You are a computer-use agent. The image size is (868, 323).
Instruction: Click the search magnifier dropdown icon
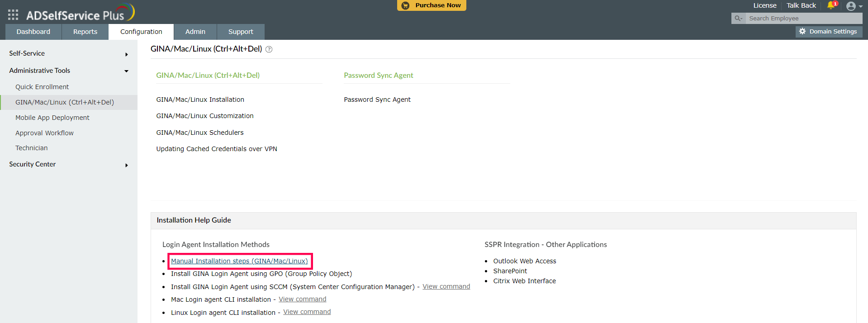(x=738, y=19)
